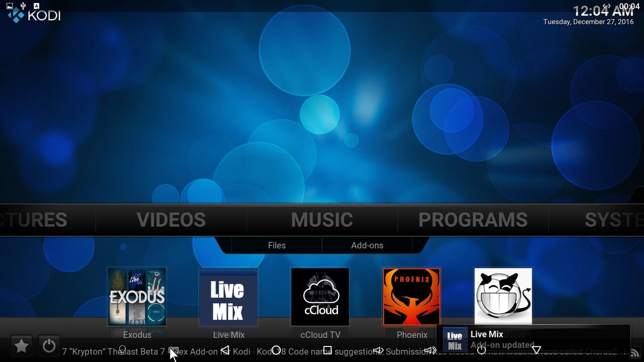Click the Android back triangle button

pyautogui.click(x=225, y=350)
